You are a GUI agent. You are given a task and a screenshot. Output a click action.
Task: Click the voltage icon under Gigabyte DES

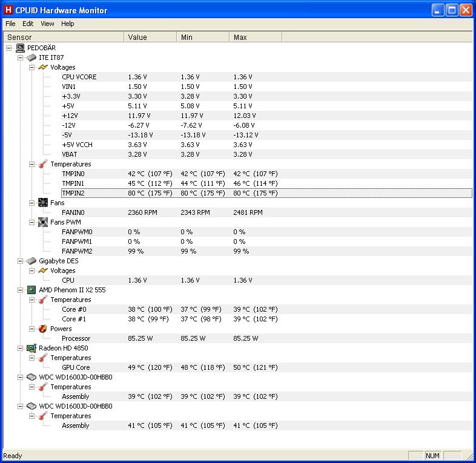(x=43, y=271)
